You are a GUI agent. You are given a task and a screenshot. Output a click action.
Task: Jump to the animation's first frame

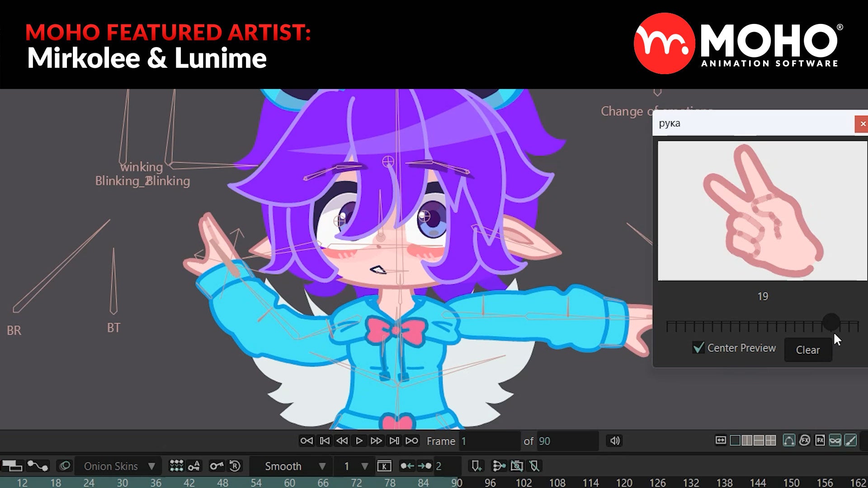pos(307,441)
